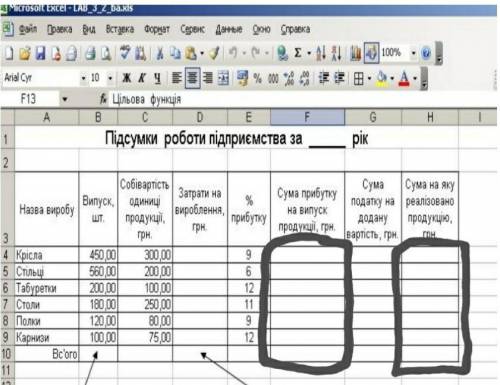Open Print Preview from the toolbar

tap(106, 53)
